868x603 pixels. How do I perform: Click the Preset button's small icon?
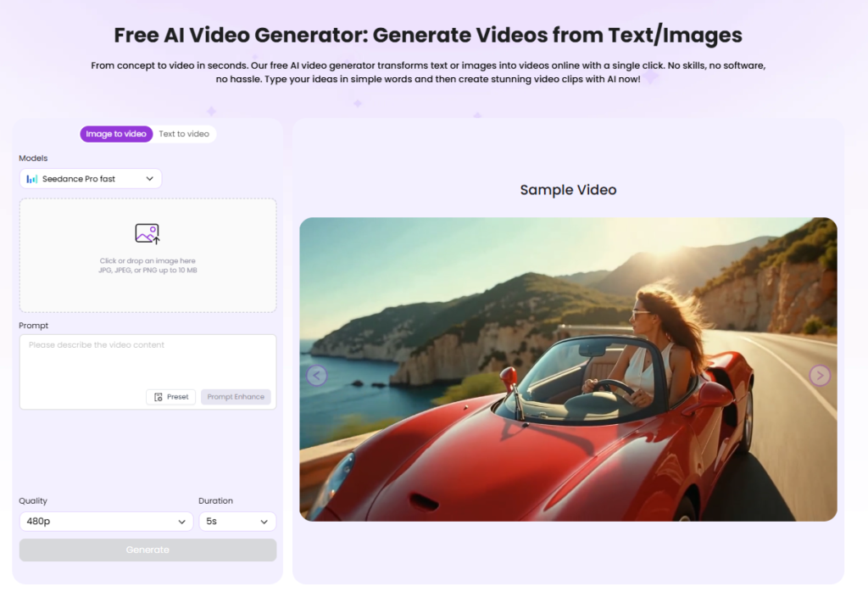tap(159, 397)
